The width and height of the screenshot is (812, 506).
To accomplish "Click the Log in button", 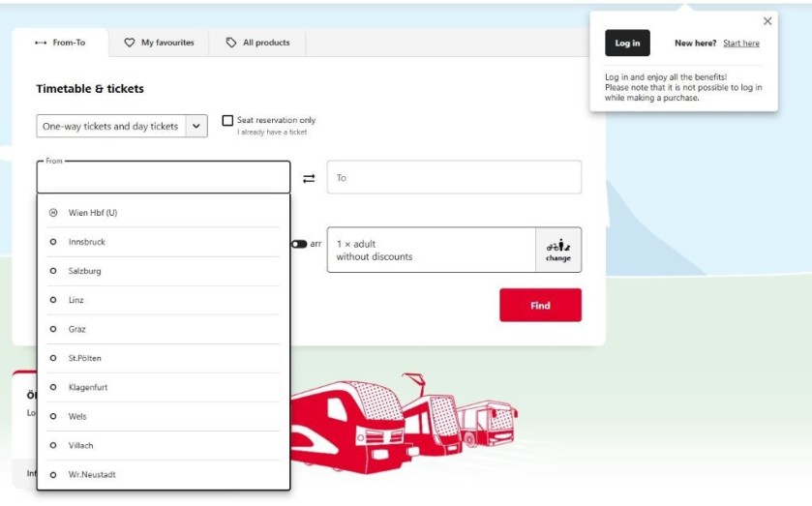I will [627, 43].
